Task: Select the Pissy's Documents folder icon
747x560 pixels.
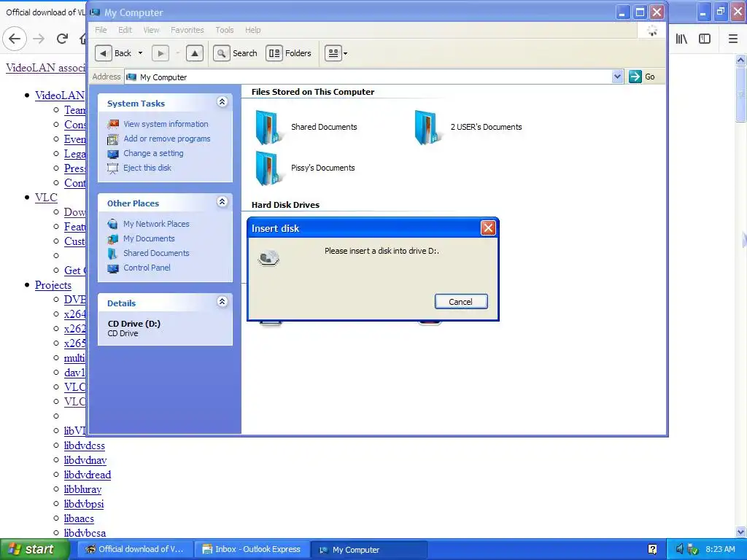Action: (x=268, y=168)
